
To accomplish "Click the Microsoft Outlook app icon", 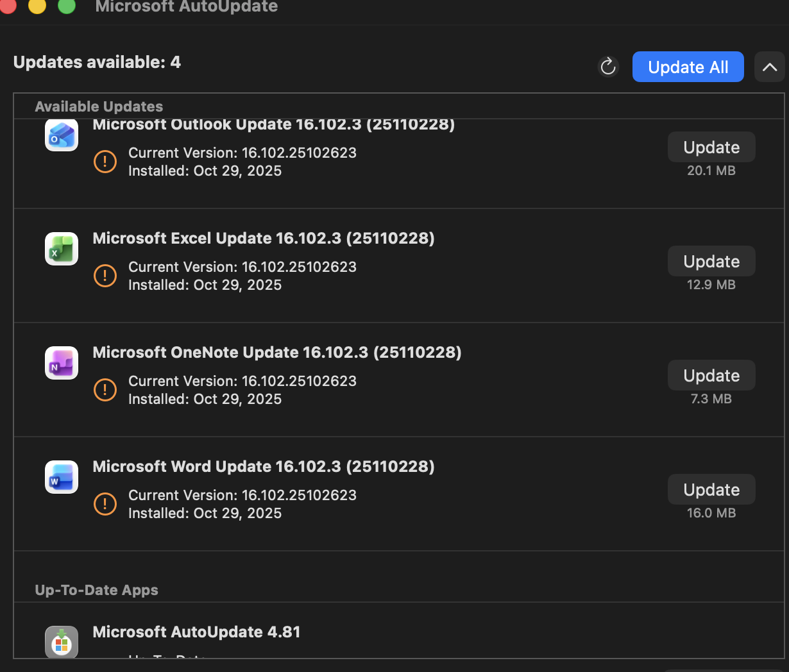I will (62, 135).
